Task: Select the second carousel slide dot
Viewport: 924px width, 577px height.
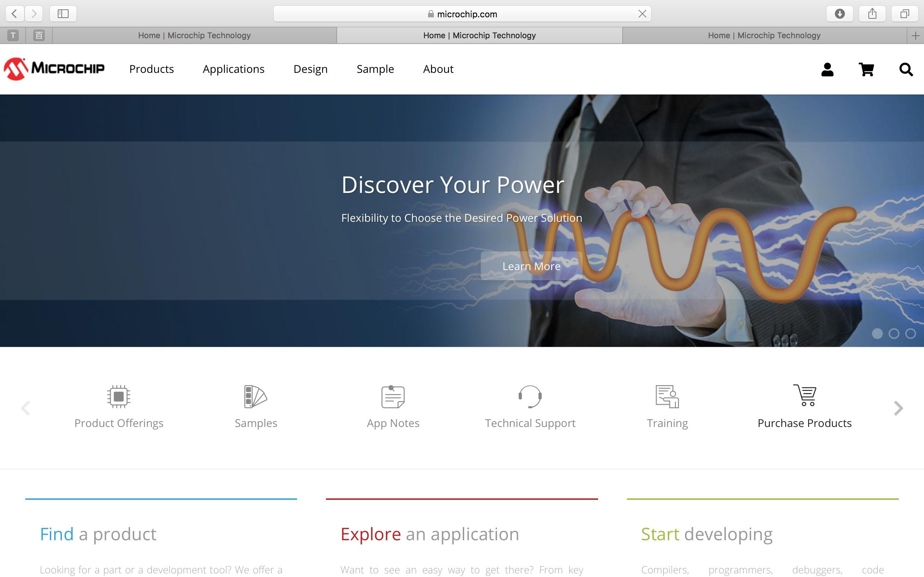Action: (894, 334)
